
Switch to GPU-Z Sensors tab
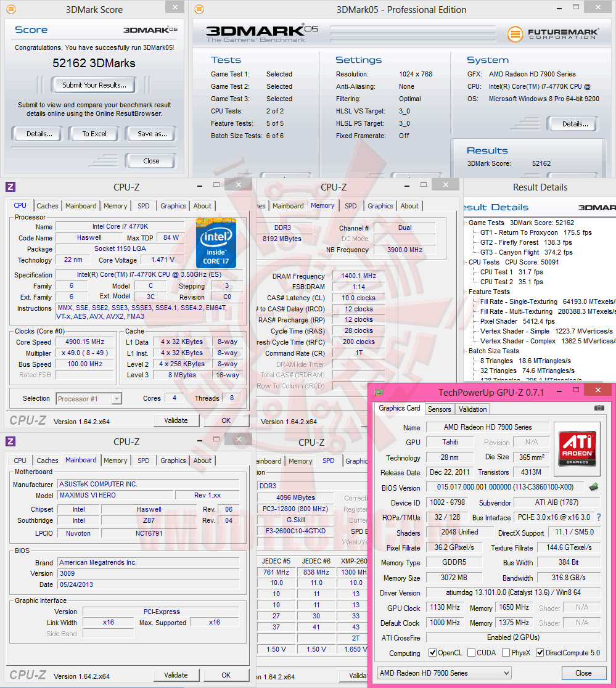pyautogui.click(x=439, y=409)
